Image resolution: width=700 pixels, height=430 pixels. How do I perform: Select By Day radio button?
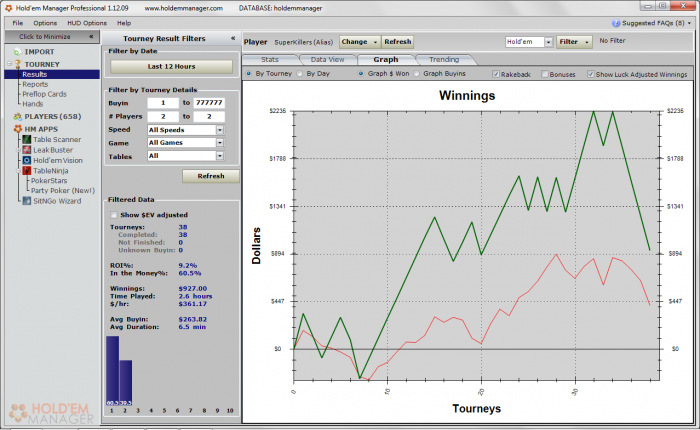coord(300,74)
